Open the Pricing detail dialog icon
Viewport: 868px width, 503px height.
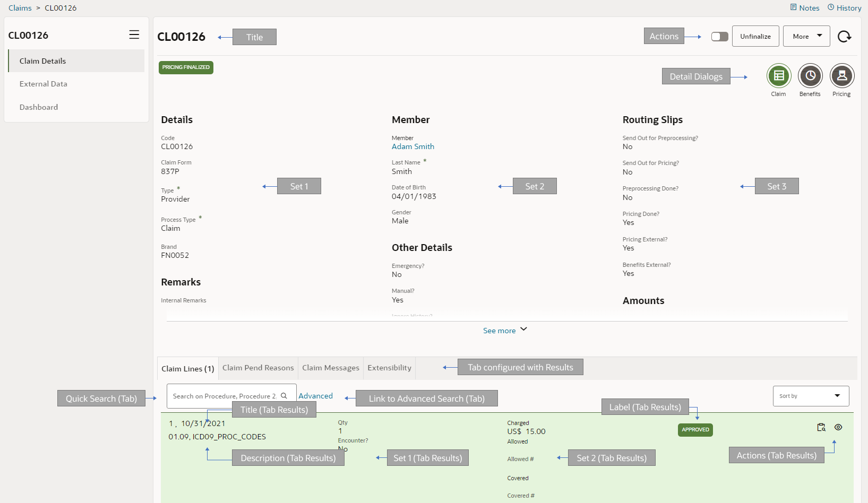(x=842, y=76)
